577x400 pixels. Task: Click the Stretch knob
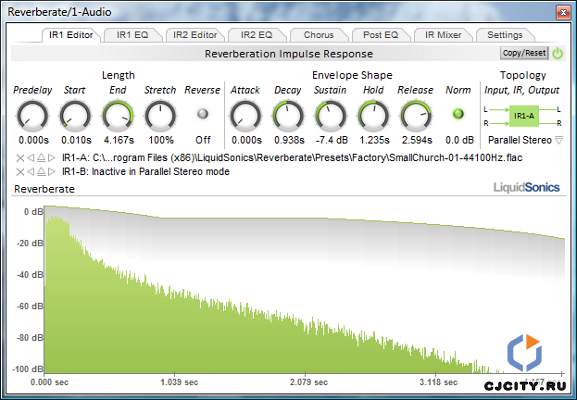point(160,116)
